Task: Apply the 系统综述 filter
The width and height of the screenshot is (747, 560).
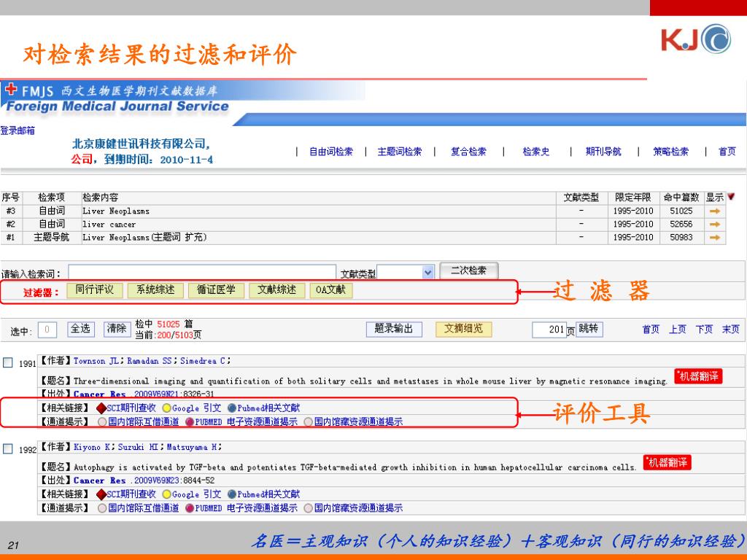Action: 156,290
